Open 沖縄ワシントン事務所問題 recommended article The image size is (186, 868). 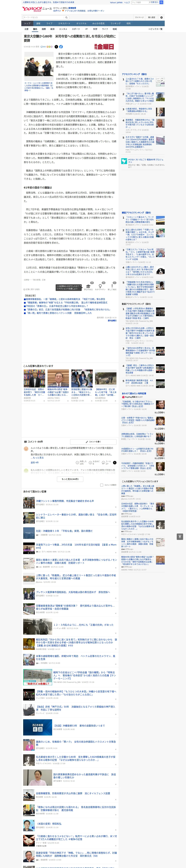(x=65, y=501)
